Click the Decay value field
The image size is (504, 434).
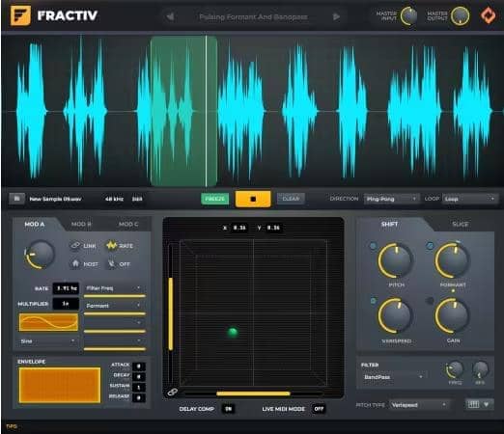click(139, 376)
